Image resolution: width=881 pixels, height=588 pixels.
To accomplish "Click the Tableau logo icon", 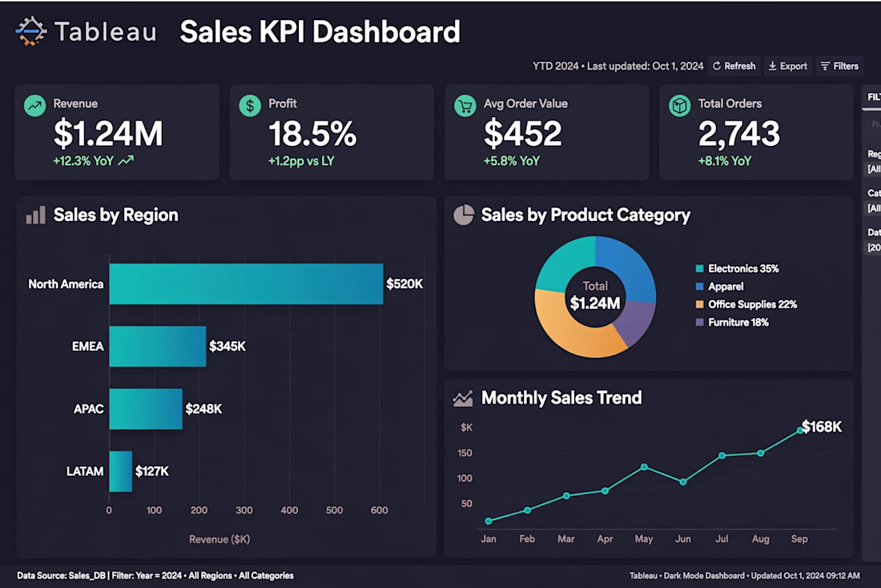I will coord(31,31).
